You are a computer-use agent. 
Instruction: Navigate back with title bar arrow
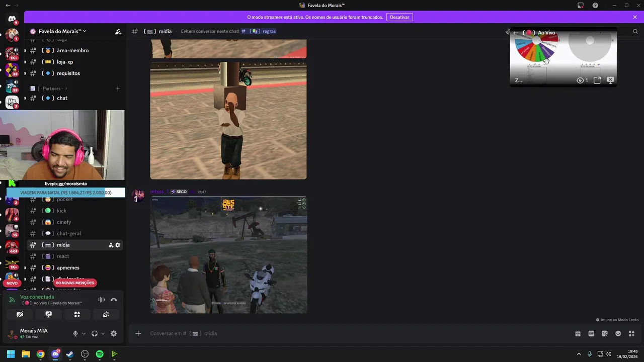[x=8, y=5]
